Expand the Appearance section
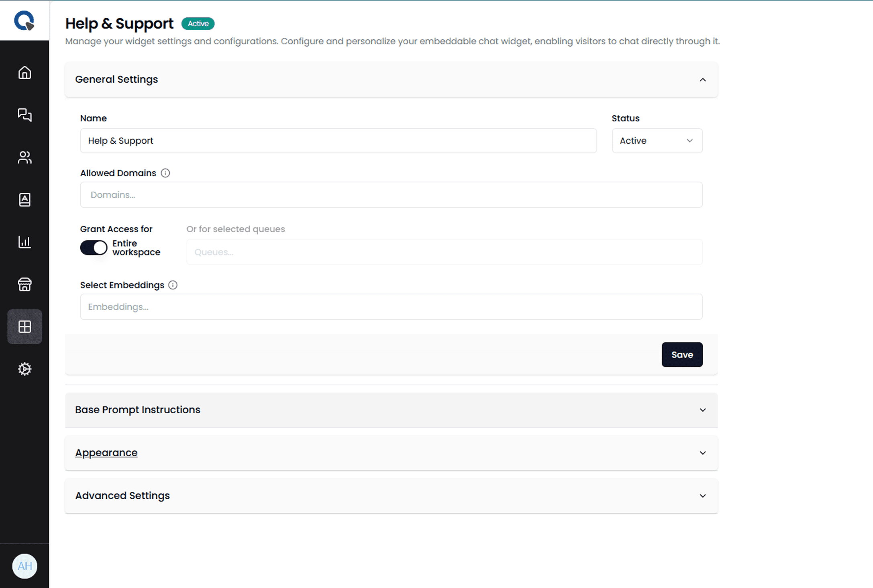873x588 pixels. 702,453
